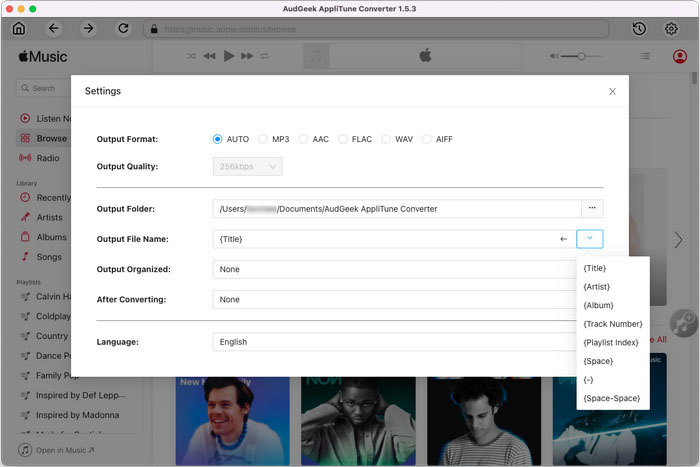Advance carousel with right chevron

pos(679,240)
